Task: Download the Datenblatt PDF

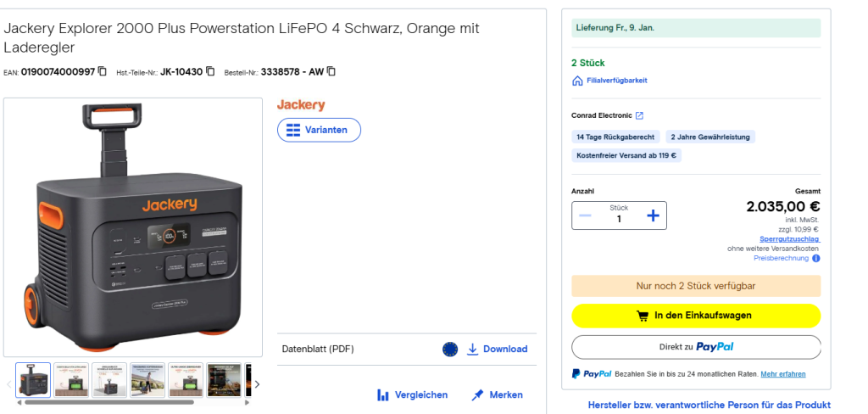Action: (497, 350)
